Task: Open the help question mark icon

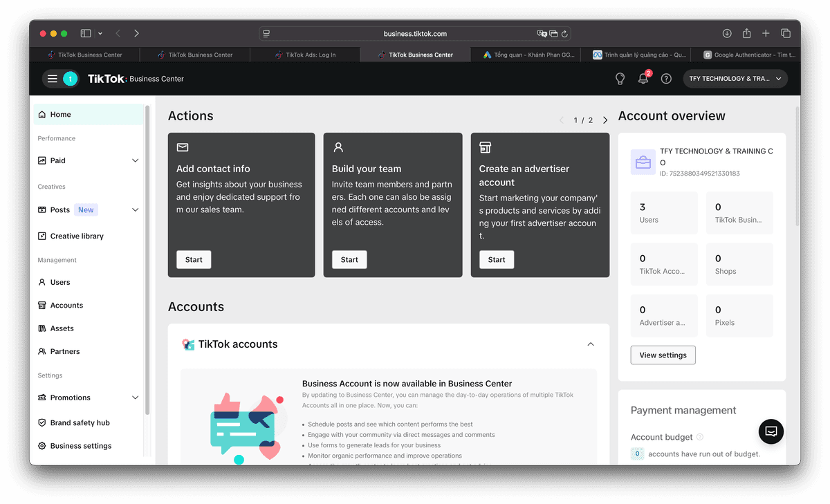Action: [x=666, y=79]
